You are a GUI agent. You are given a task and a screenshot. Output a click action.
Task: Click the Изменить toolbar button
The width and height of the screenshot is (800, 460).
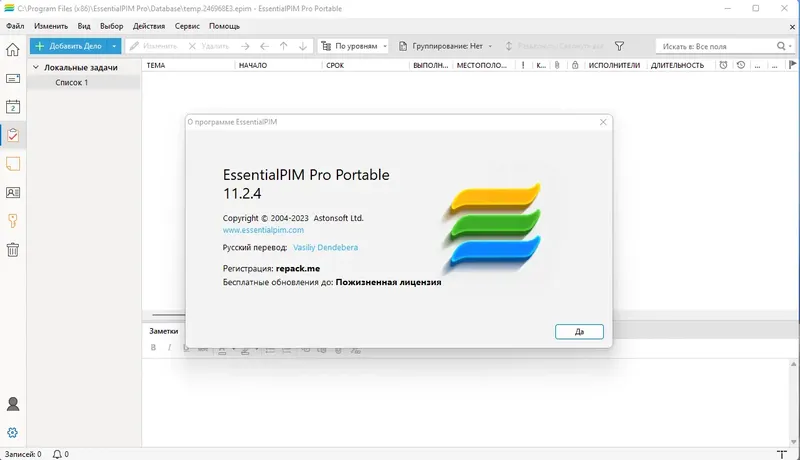(x=153, y=46)
